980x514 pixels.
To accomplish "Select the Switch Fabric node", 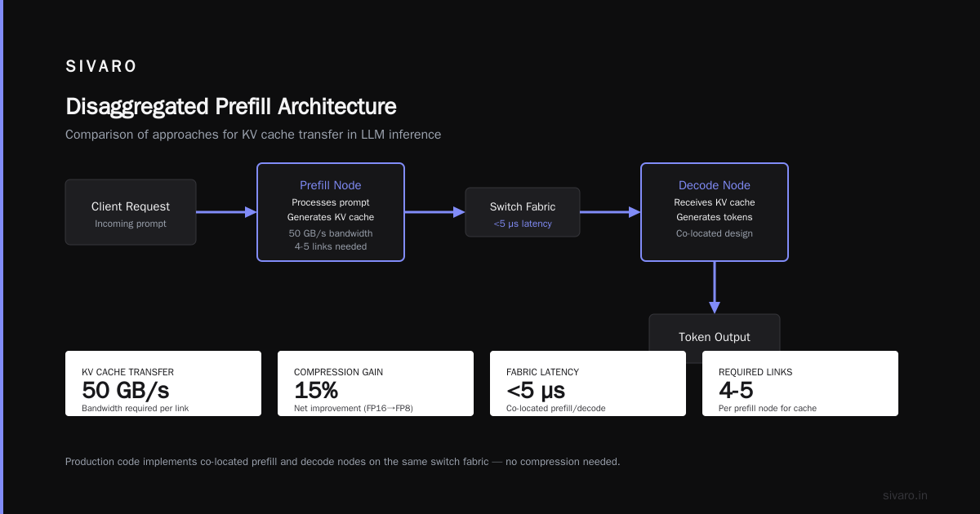I will click(523, 212).
